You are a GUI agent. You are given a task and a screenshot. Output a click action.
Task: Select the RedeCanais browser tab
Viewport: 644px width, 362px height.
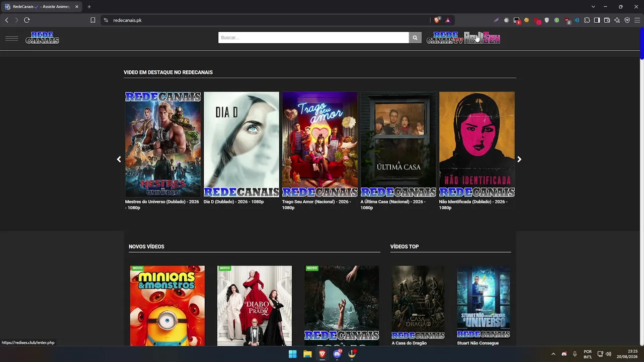[40, 7]
